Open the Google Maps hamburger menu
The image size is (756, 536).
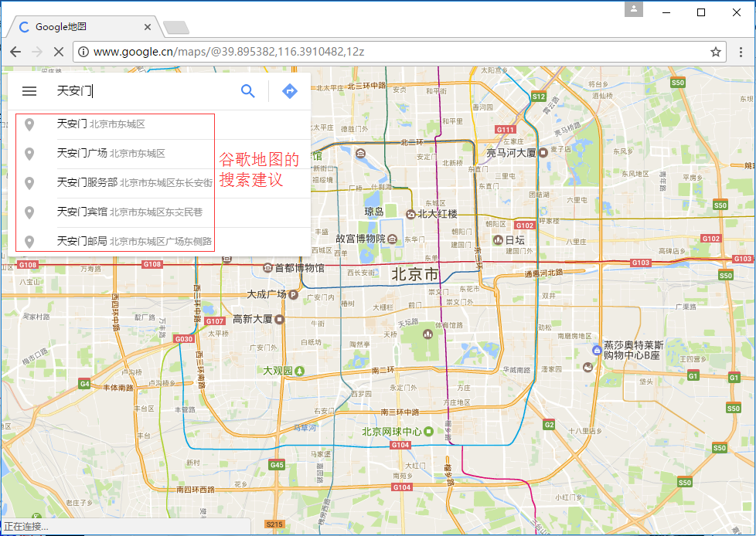(29, 90)
